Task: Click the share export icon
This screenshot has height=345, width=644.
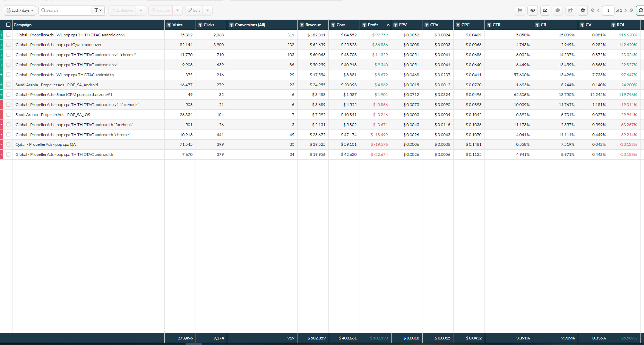Action: pos(570,10)
